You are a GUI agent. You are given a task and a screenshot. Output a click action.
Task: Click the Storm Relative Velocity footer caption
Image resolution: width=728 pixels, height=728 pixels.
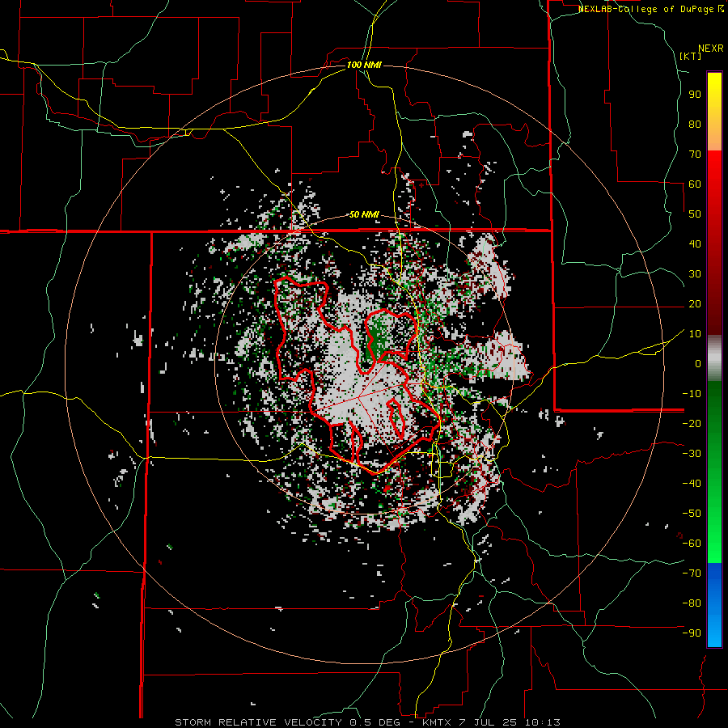coord(367,722)
